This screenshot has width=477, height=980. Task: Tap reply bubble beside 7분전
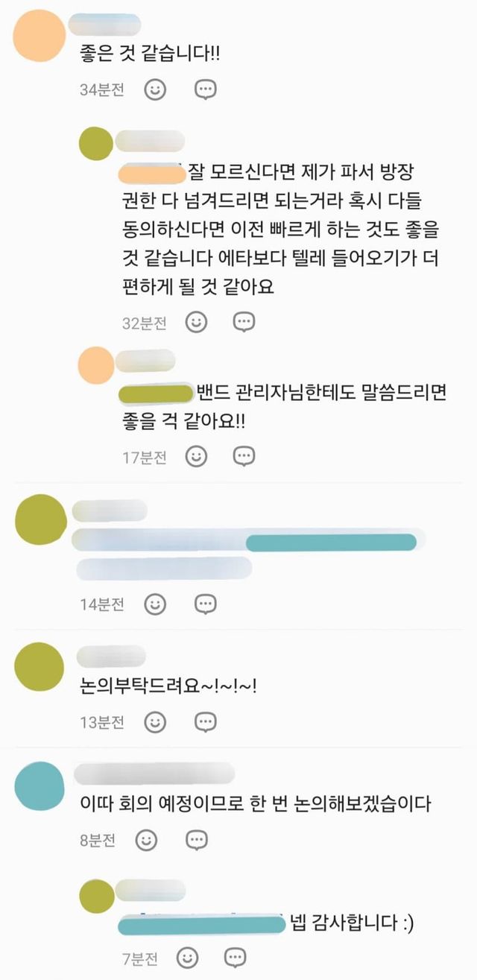coord(236,958)
